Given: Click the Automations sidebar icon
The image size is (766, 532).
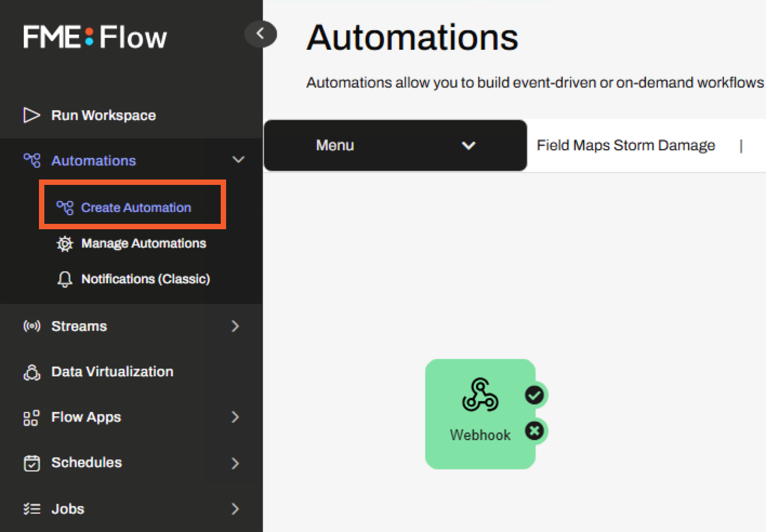Looking at the screenshot, I should click(32, 160).
